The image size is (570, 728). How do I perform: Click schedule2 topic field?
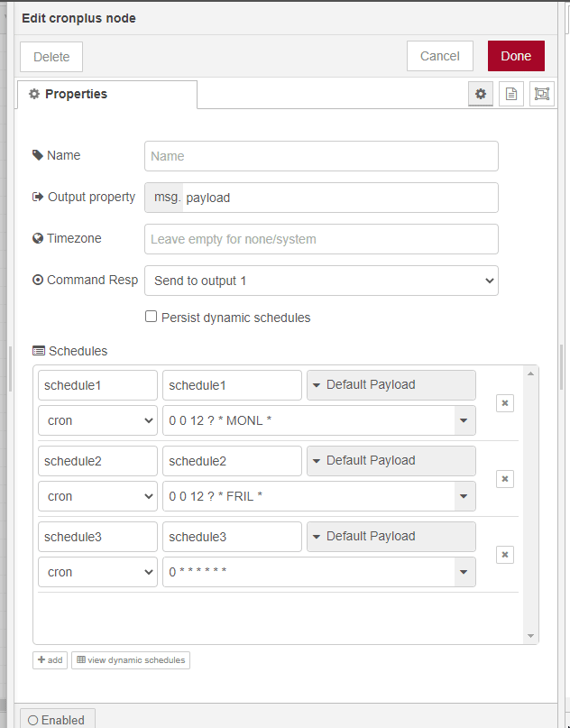232,461
